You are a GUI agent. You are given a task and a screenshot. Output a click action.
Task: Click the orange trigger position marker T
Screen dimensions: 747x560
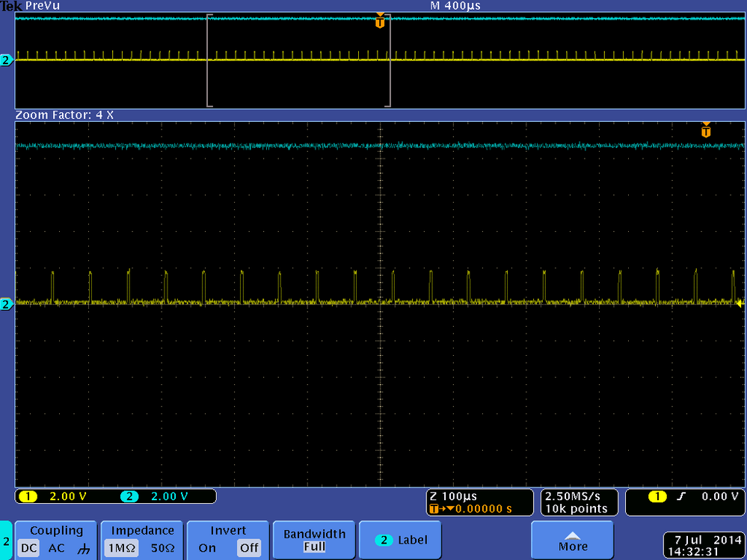point(380,22)
